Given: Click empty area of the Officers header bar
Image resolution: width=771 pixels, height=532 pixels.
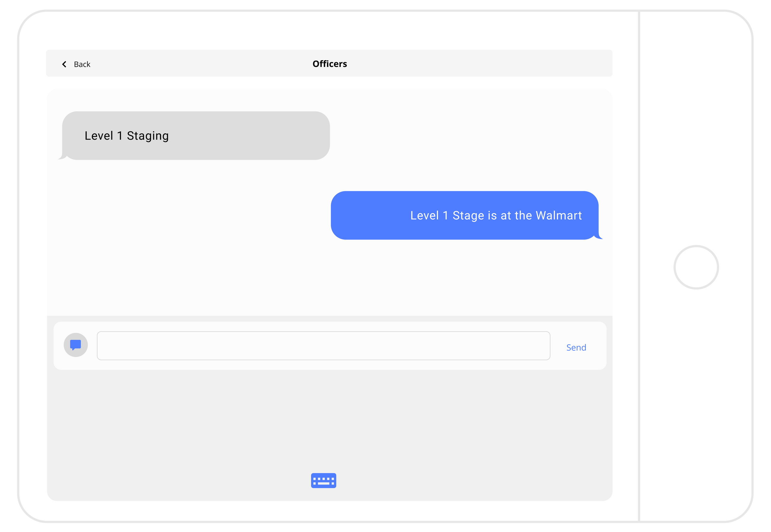Looking at the screenshot, I should pos(467,63).
